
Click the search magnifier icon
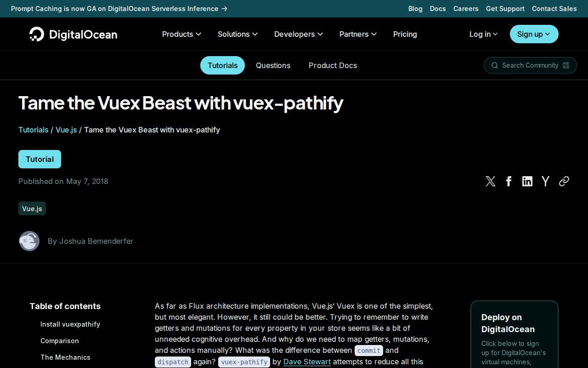tap(495, 65)
